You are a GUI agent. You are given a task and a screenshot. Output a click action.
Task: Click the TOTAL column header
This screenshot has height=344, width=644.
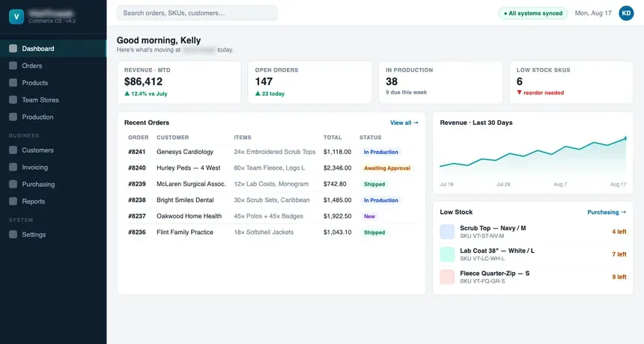pos(332,138)
